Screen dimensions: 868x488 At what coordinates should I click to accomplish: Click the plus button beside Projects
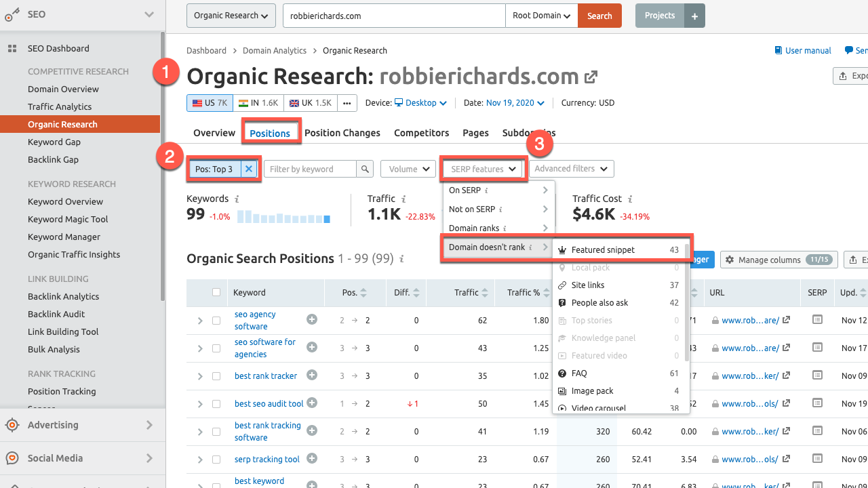(x=694, y=16)
